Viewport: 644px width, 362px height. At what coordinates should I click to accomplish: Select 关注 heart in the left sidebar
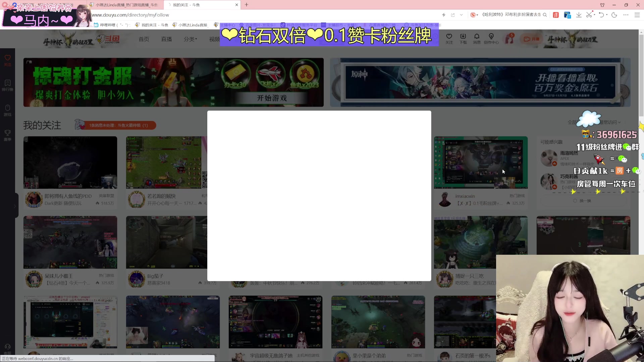click(7, 60)
